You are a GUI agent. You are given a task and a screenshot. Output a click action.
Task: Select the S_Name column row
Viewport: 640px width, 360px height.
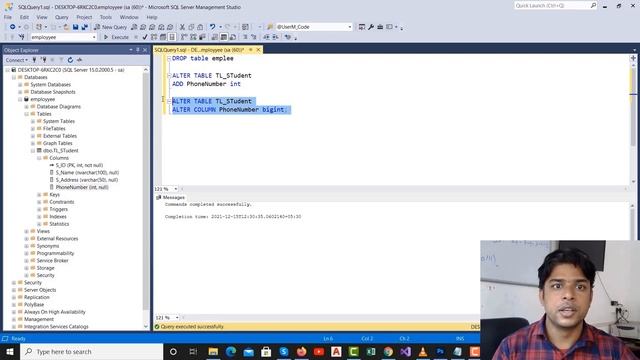[84, 173]
